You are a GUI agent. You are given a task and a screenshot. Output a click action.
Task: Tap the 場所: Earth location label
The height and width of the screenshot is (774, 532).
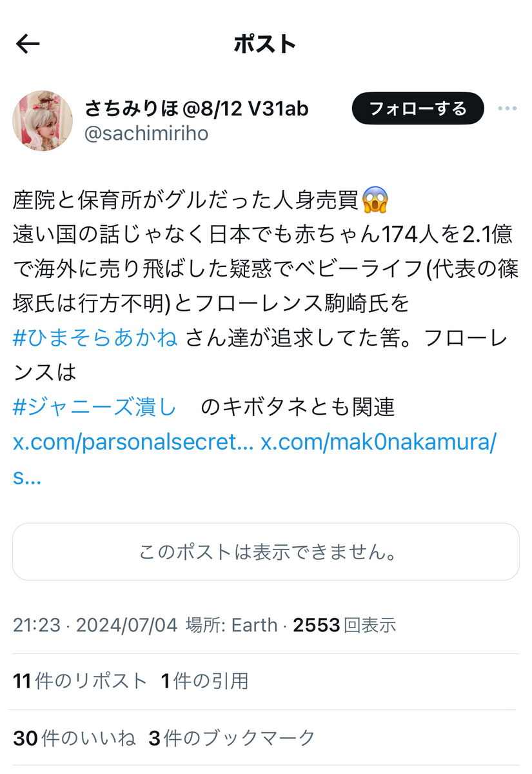pos(232,624)
